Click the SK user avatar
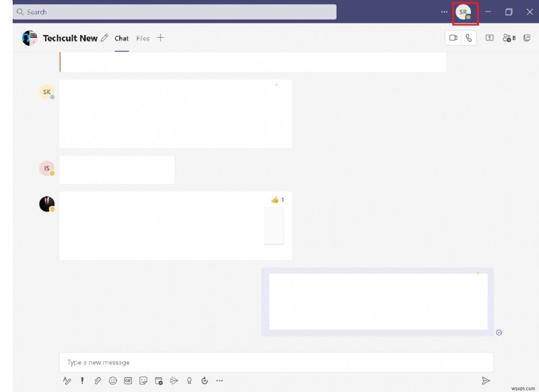This screenshot has width=539, height=392. click(x=46, y=92)
